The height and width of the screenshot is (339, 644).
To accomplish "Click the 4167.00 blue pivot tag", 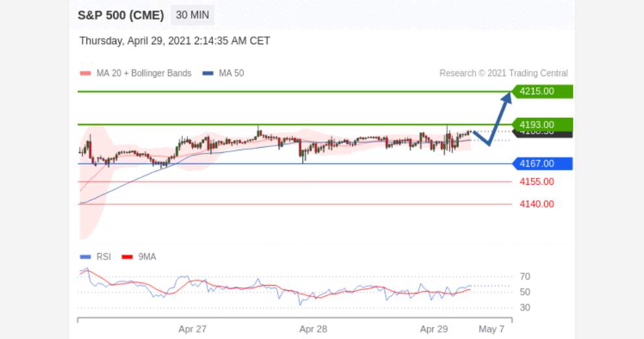I will (542, 164).
